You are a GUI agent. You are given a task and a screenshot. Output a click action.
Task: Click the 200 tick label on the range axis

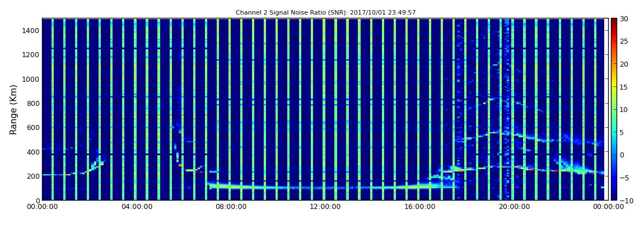coord(33,176)
